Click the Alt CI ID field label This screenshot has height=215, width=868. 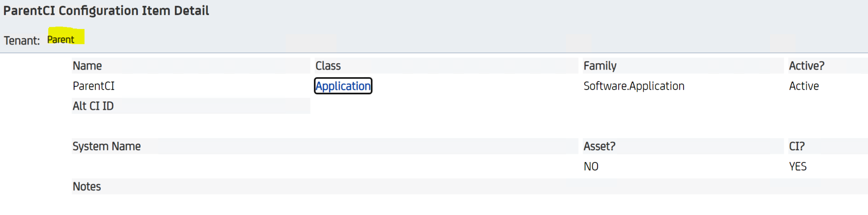tap(93, 106)
